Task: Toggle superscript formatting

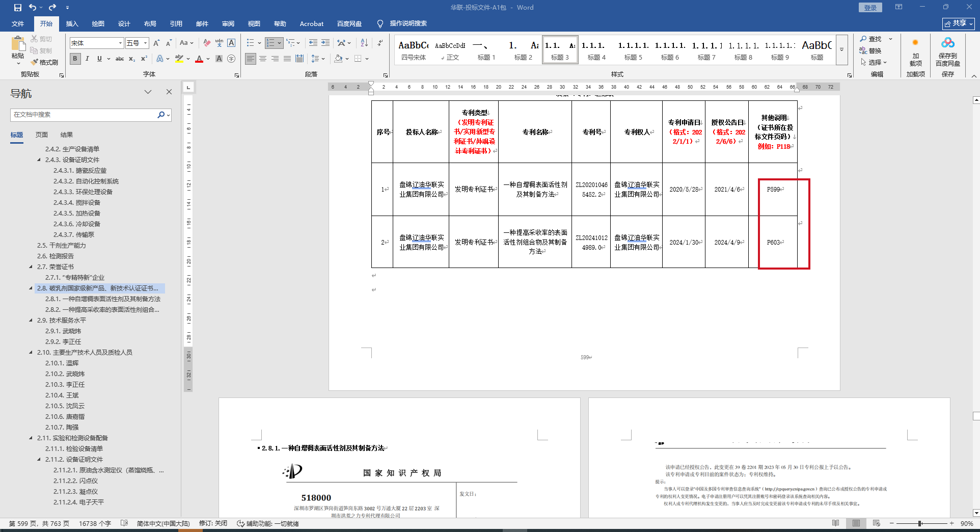Action: pos(144,59)
